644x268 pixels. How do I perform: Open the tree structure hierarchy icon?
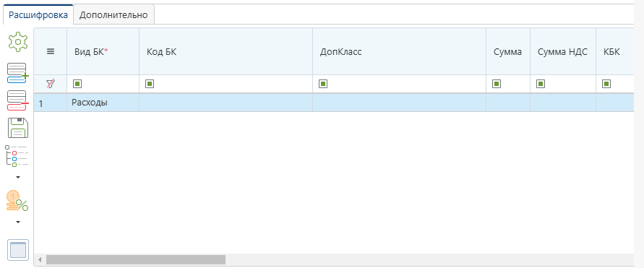17,156
